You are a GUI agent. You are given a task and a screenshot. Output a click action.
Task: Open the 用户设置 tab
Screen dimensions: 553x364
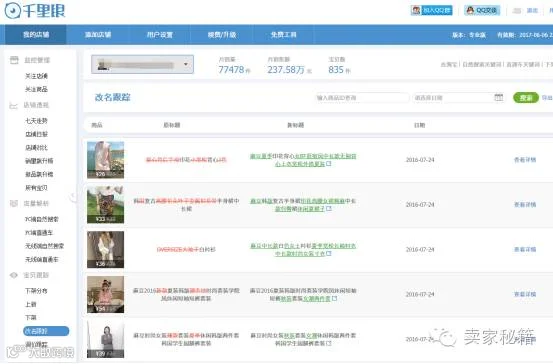pos(160,35)
